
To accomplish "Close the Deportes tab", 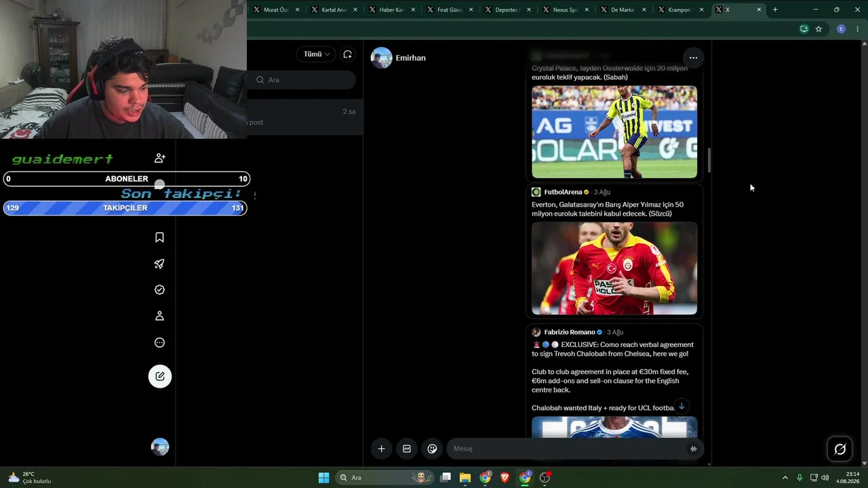I will pyautogui.click(x=528, y=10).
